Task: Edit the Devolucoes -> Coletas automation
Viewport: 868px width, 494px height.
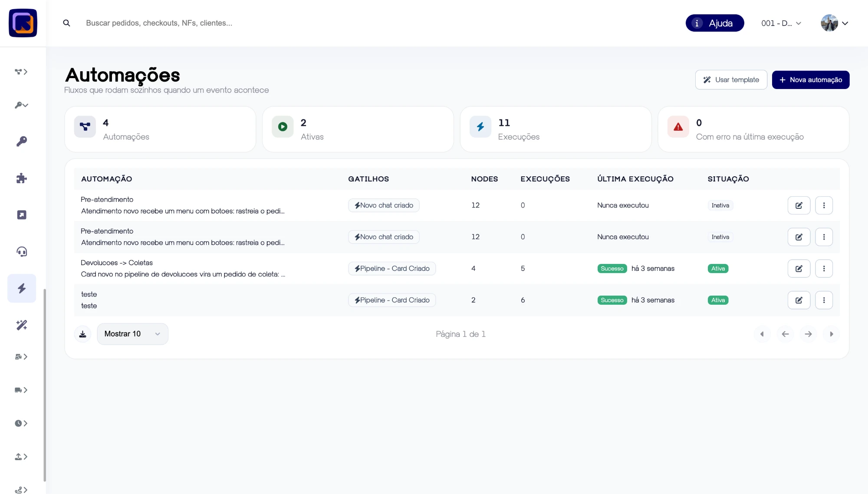Action: [x=799, y=268]
